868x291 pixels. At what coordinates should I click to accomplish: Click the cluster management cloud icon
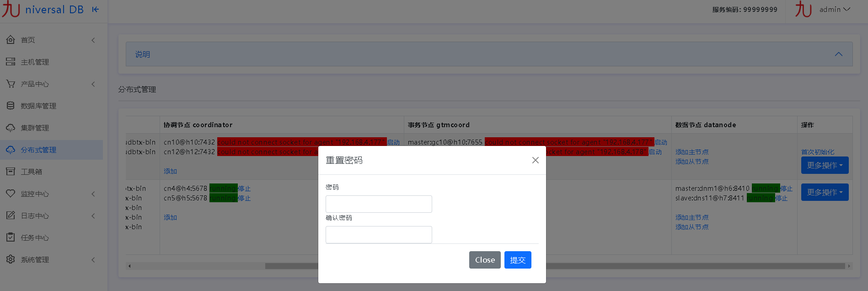click(11, 128)
